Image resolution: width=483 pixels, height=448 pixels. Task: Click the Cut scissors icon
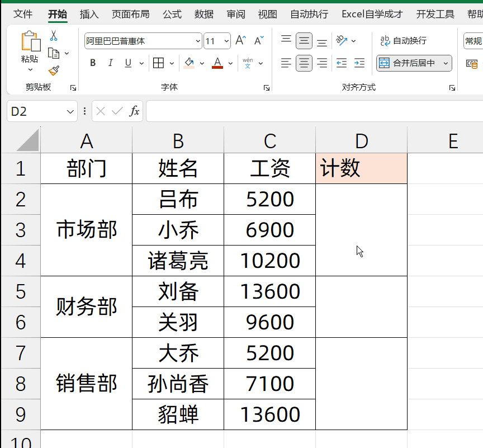pos(54,36)
